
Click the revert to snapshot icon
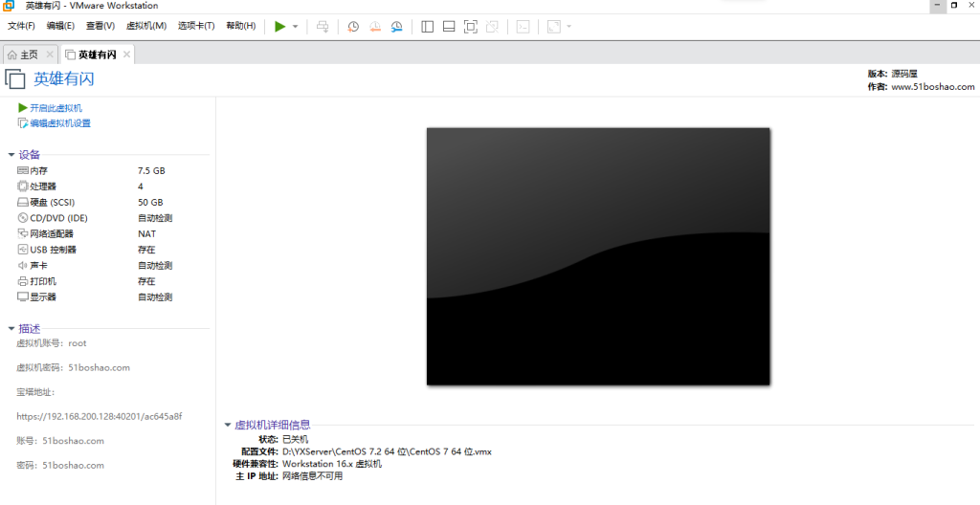375,26
